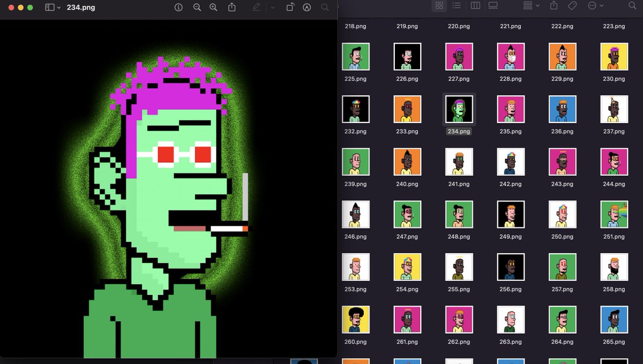
Task: Select thumbnail for 247.png
Action: click(407, 214)
